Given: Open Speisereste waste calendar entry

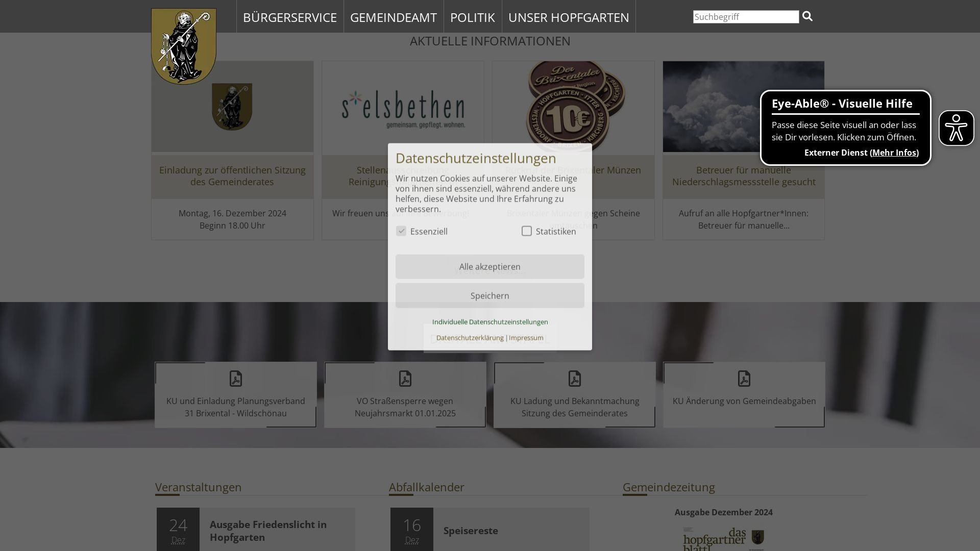Looking at the screenshot, I should tap(471, 531).
